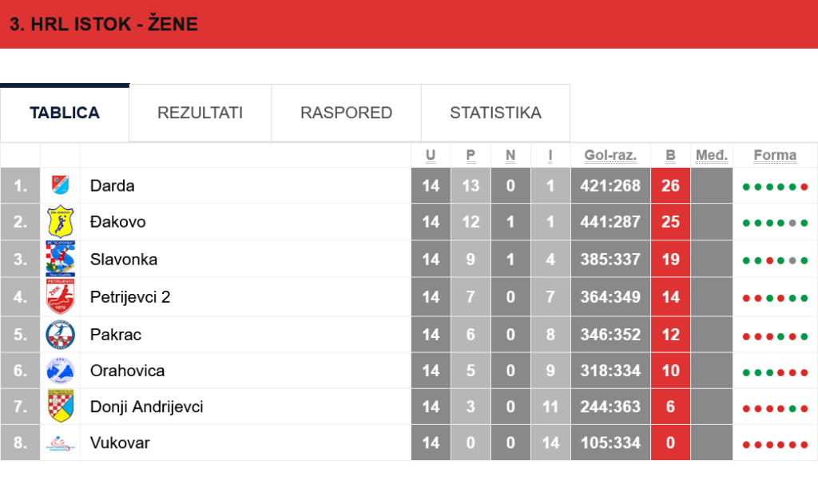
Task: Open the Raspored tab
Action: tap(346, 113)
